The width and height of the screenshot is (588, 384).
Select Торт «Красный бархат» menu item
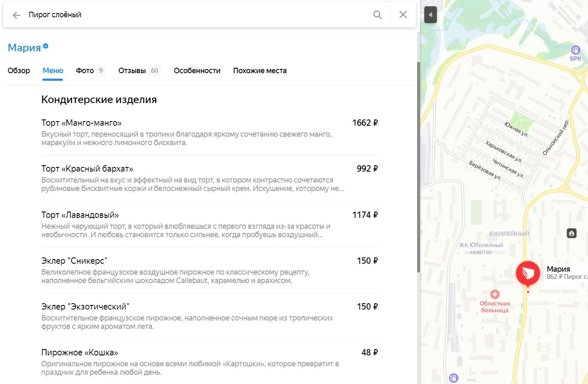click(x=210, y=178)
